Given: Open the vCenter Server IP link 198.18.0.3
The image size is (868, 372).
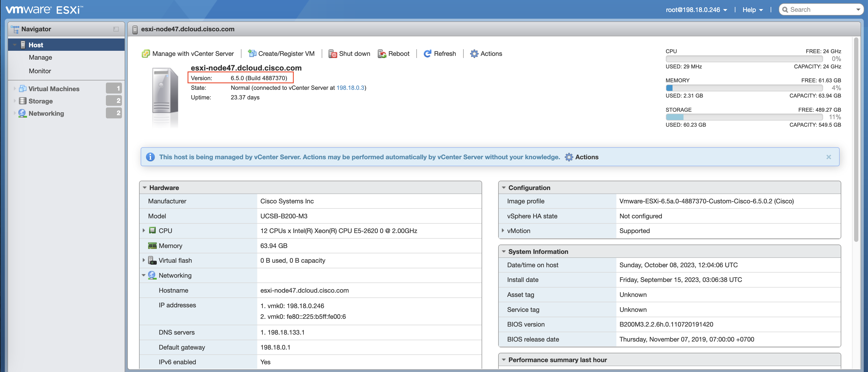Looking at the screenshot, I should point(350,88).
